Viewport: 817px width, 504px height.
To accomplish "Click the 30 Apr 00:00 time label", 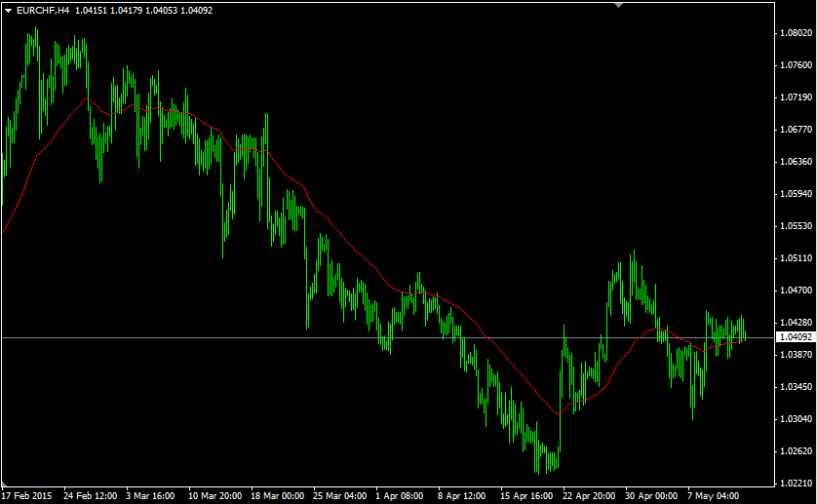I will (651, 495).
